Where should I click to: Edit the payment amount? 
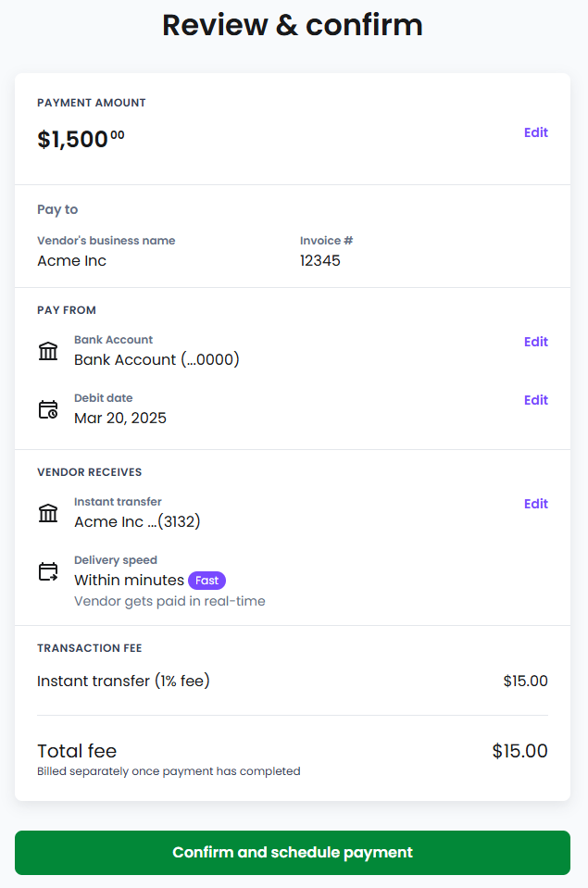tap(535, 132)
